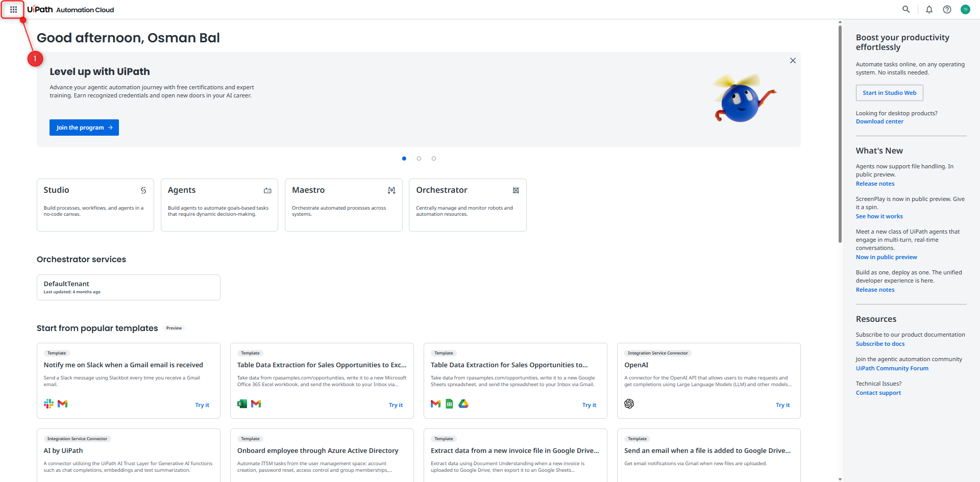Open the Maestro product card title
The image size is (980, 482).
pos(308,190)
